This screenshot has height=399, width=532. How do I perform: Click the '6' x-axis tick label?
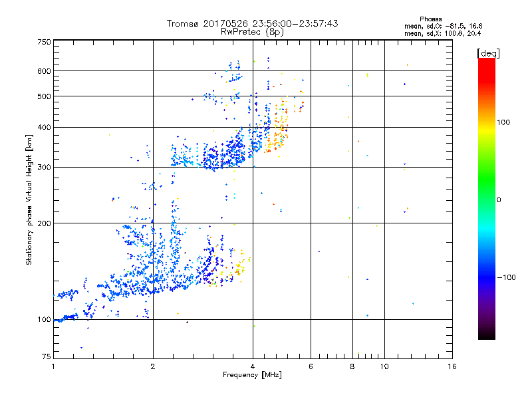[x=311, y=366]
